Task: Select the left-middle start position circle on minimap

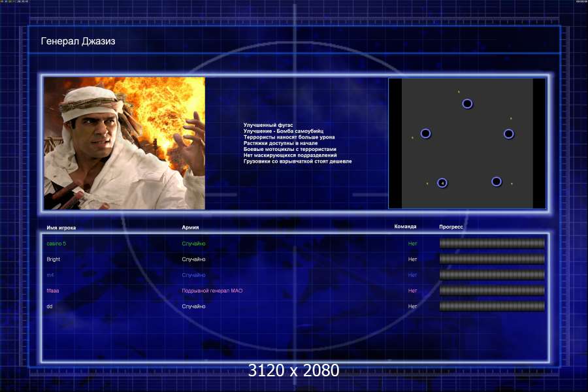Action: [425, 133]
